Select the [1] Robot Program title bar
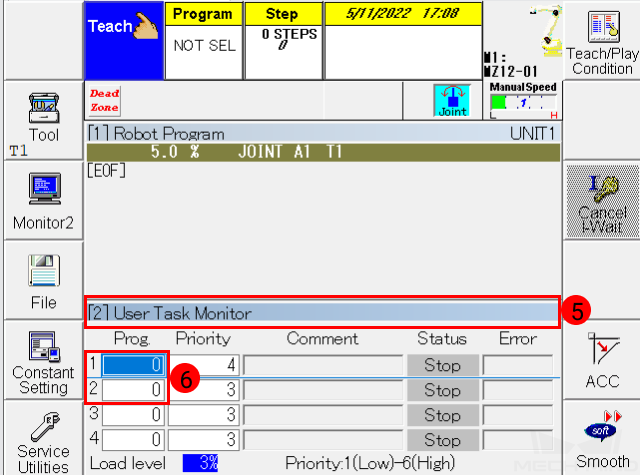This screenshot has width=640, height=475. tap(323, 133)
